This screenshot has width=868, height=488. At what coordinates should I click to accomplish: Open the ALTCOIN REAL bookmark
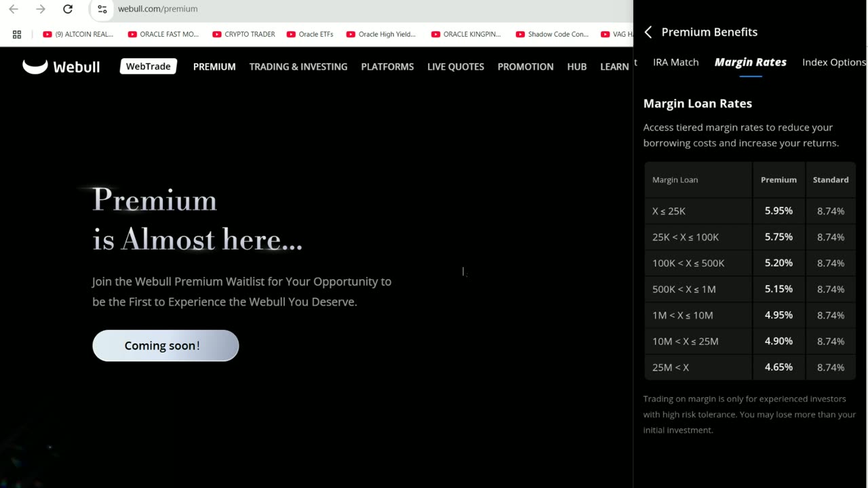click(78, 34)
